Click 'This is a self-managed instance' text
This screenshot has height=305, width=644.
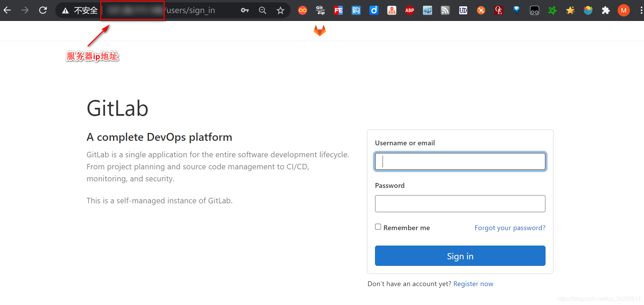(160, 201)
